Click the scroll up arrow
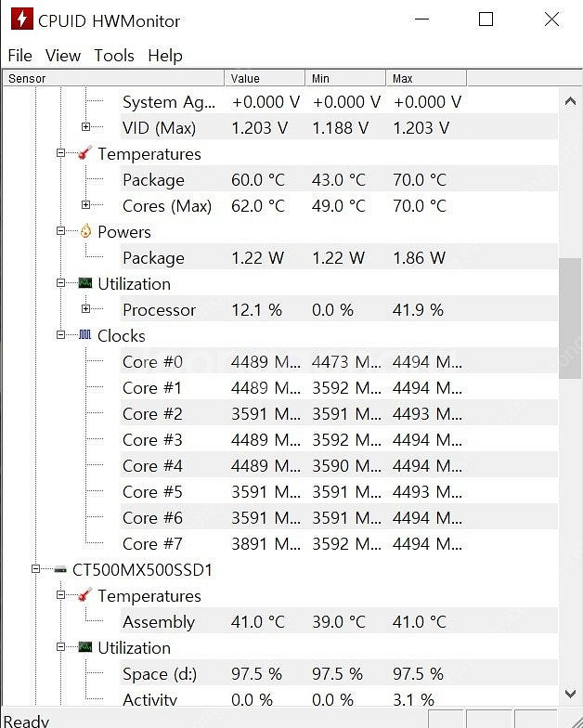The height and width of the screenshot is (728, 583). [570, 101]
